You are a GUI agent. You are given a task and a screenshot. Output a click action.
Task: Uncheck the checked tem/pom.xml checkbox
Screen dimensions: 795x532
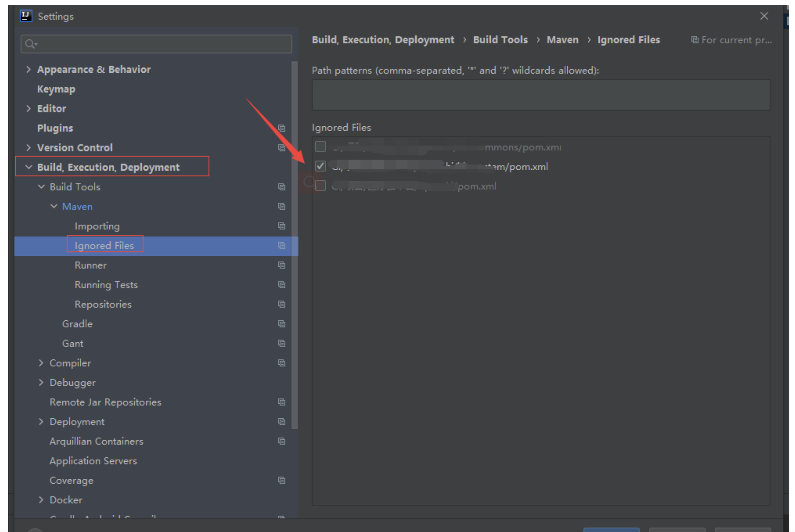[320, 166]
